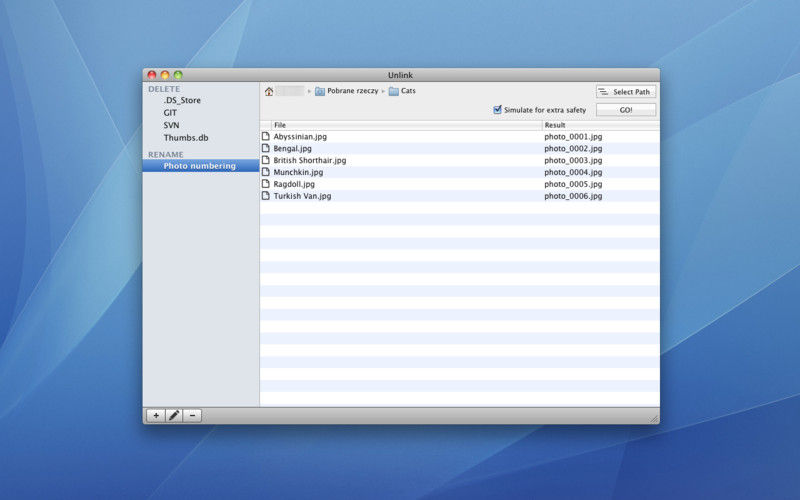Select the Munchkin.jpg file name

(x=298, y=172)
